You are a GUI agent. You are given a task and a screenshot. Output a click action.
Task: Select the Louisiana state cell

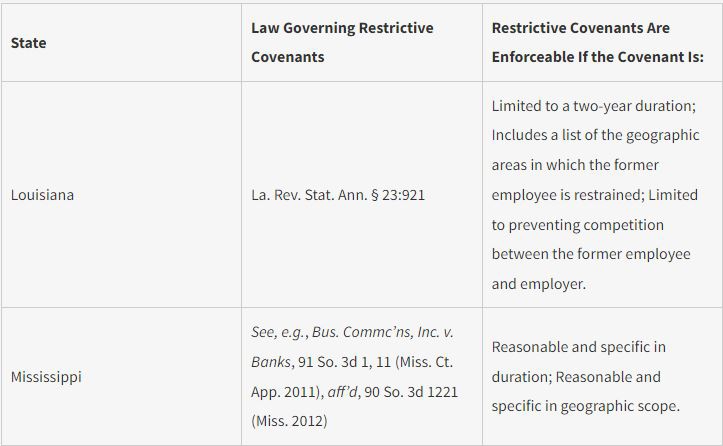[x=42, y=195]
